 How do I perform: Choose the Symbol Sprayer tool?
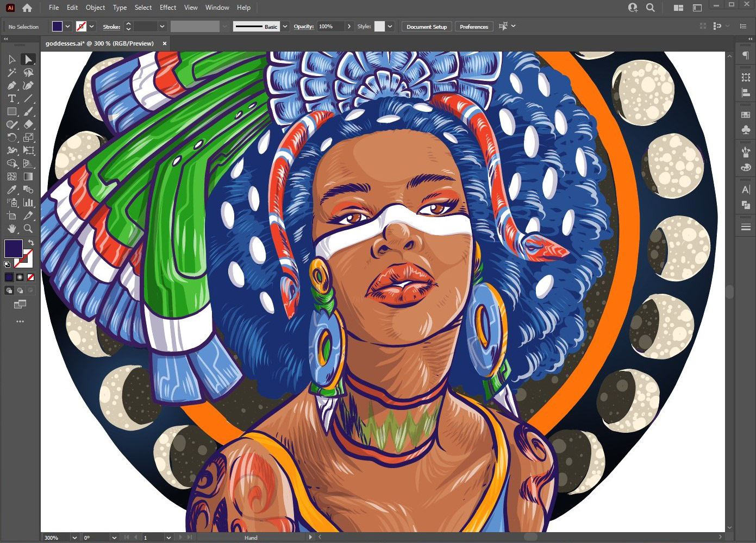[x=12, y=203]
